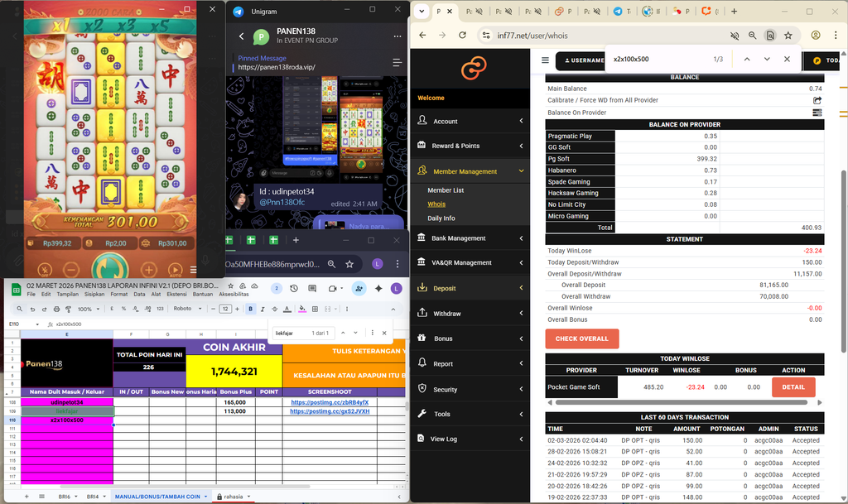The width and height of the screenshot is (848, 504).
Task: Open Format menu in Sheets
Action: (119, 295)
